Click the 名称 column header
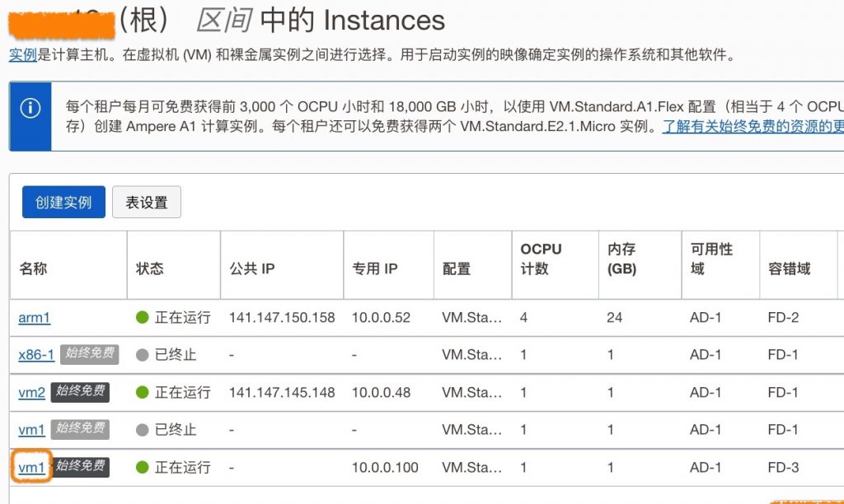Viewport: 844px width, 504px height. (34, 268)
